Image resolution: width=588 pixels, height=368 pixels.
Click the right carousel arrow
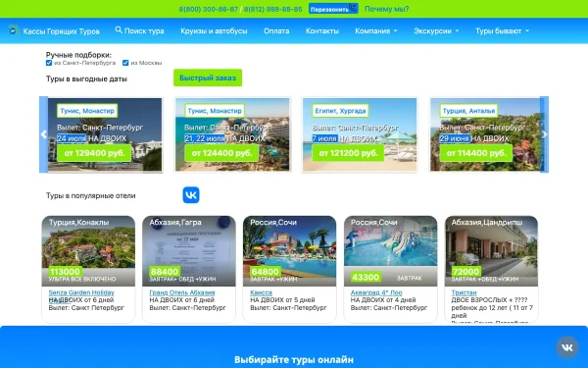(545, 134)
